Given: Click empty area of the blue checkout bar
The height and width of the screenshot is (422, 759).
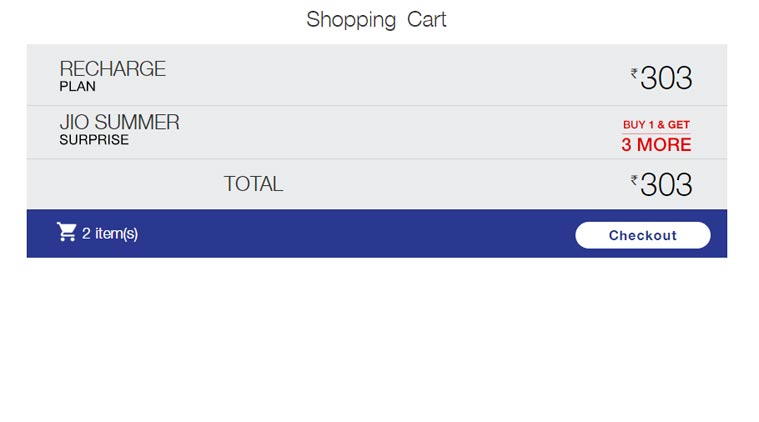Looking at the screenshot, I should tap(350, 234).
